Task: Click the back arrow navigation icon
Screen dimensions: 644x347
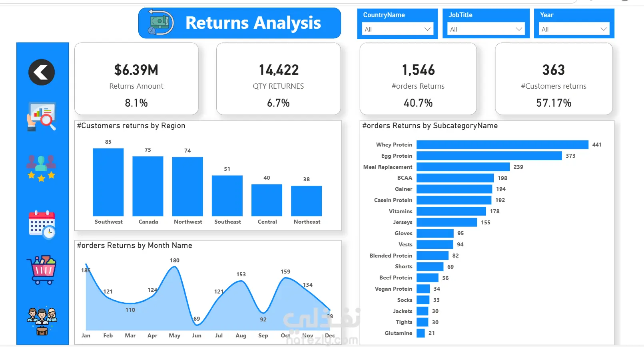Action: pyautogui.click(x=42, y=72)
